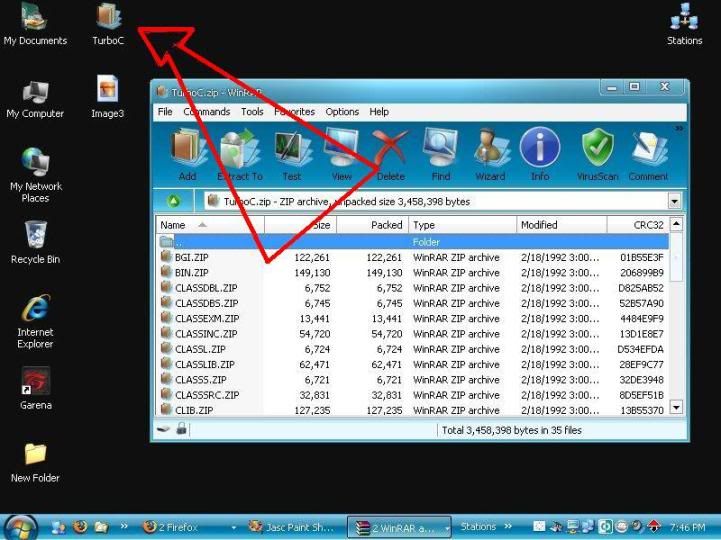Click the Add toolbar icon in WinRAR
Image resolution: width=721 pixels, height=540 pixels.
187,154
